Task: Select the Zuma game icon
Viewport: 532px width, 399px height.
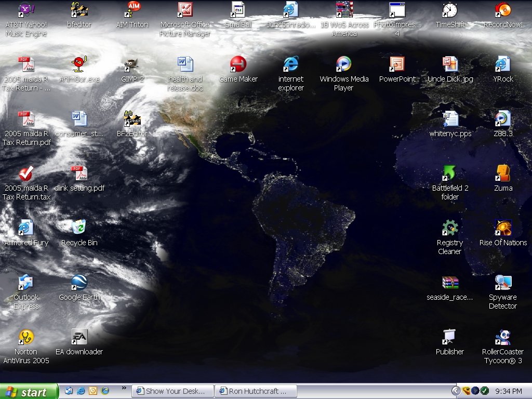Action: [x=503, y=174]
